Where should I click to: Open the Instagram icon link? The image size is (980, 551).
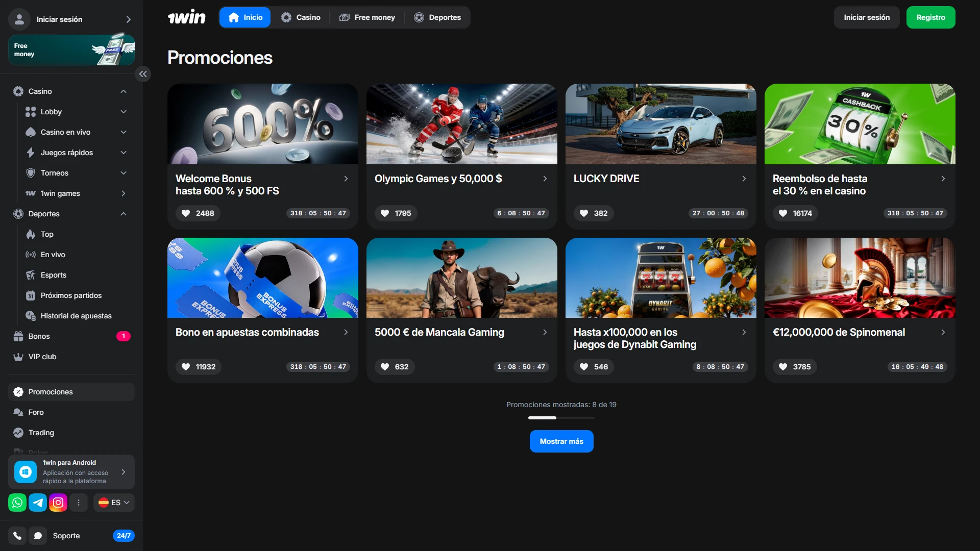pyautogui.click(x=58, y=503)
